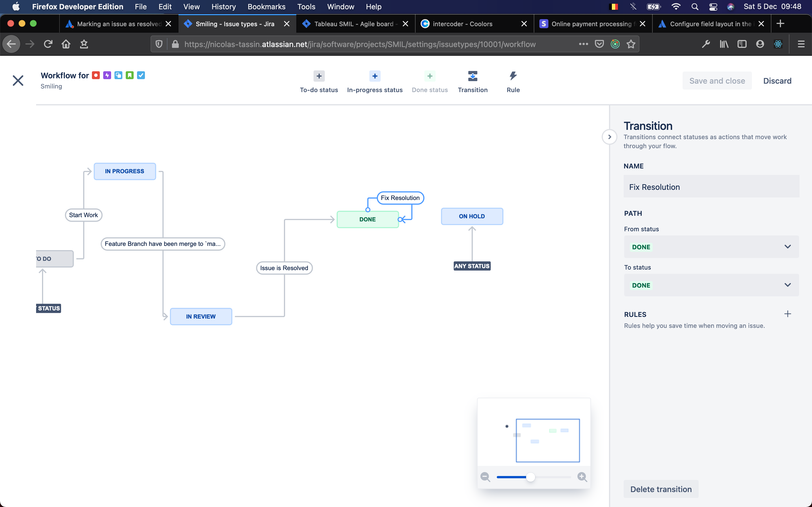Add an In-progress status

click(374, 76)
